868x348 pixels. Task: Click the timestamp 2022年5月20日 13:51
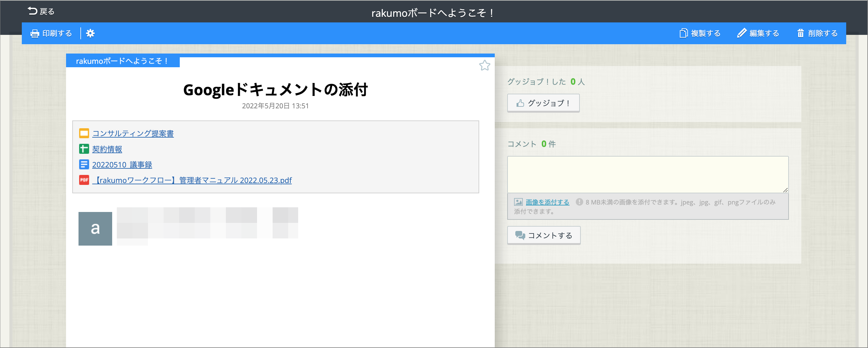(275, 106)
